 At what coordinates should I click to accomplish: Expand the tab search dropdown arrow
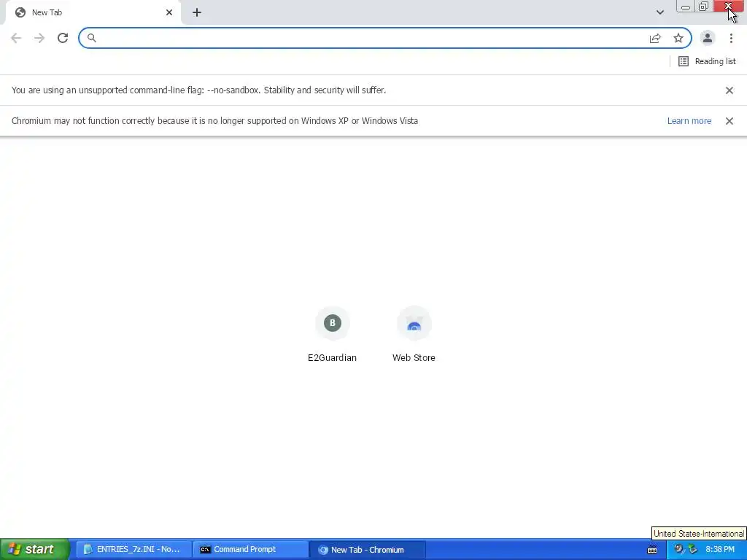click(x=659, y=12)
